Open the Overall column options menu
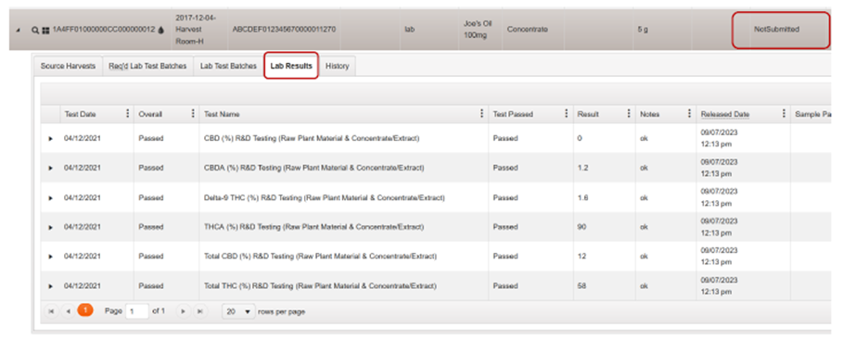 (x=193, y=114)
